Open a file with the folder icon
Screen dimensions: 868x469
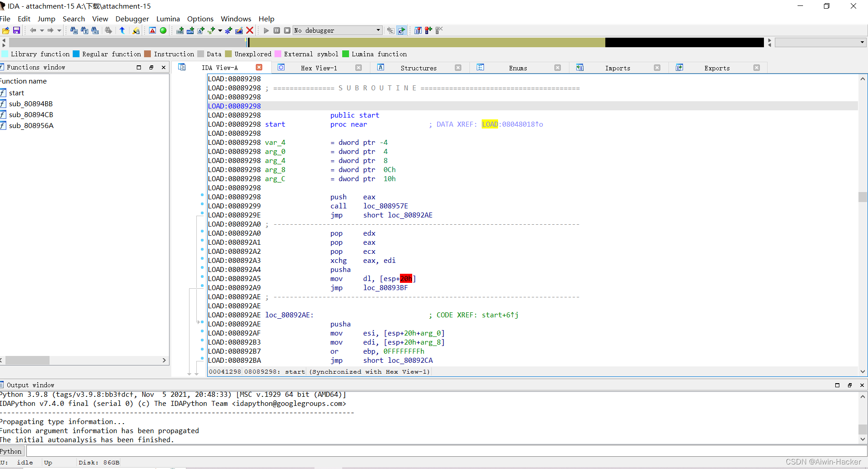pos(6,30)
